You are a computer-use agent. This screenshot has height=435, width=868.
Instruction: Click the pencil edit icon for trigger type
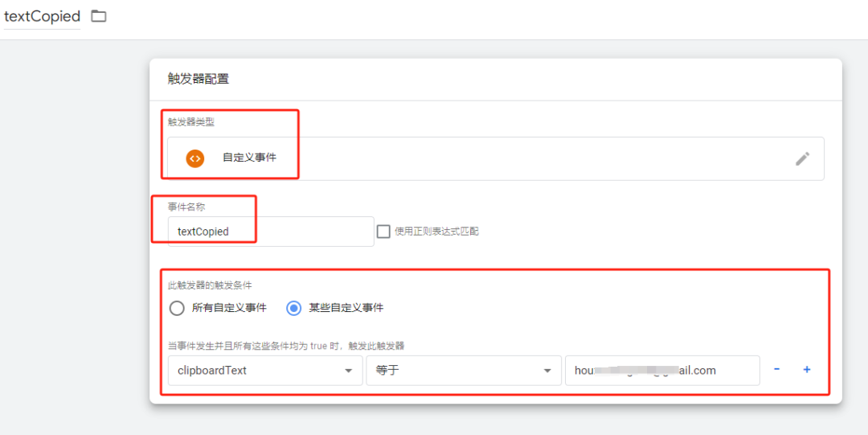point(802,158)
